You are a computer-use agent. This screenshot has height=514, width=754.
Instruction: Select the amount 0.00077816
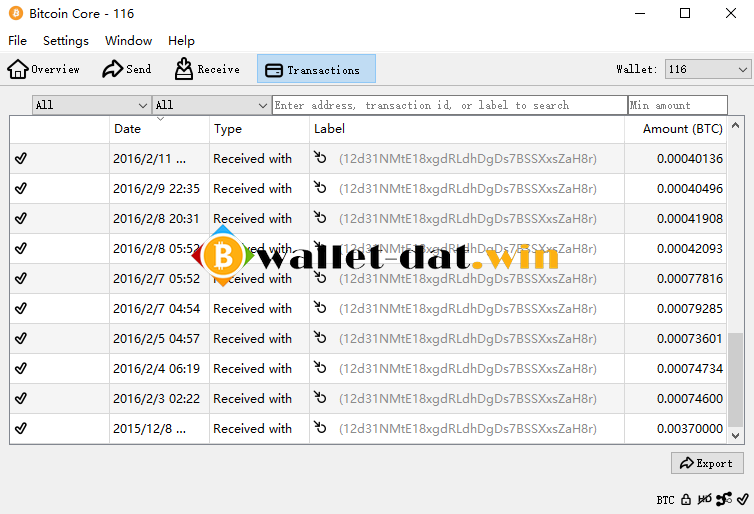(690, 279)
